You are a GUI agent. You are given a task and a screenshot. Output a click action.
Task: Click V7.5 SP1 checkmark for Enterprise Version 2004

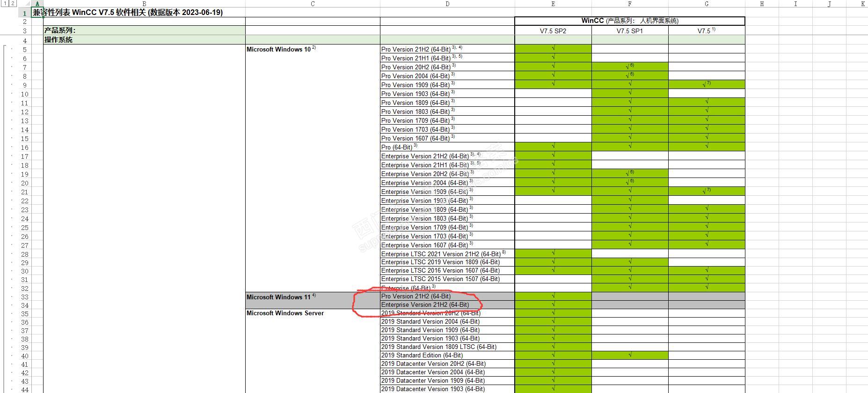(630, 183)
